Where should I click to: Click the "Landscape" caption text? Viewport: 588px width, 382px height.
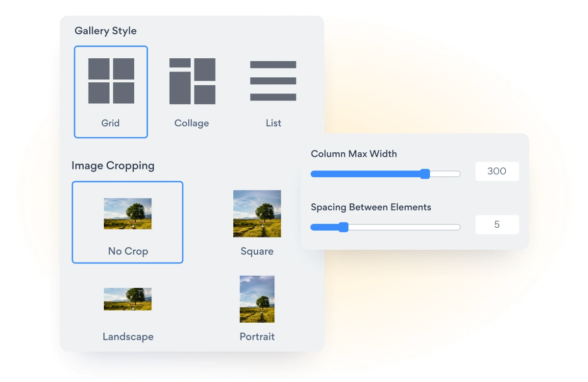point(128,336)
